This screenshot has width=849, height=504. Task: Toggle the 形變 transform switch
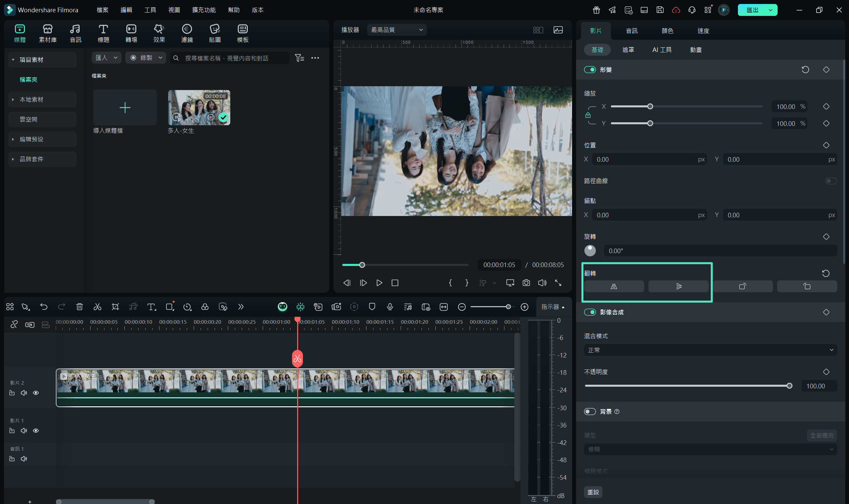tap(590, 70)
